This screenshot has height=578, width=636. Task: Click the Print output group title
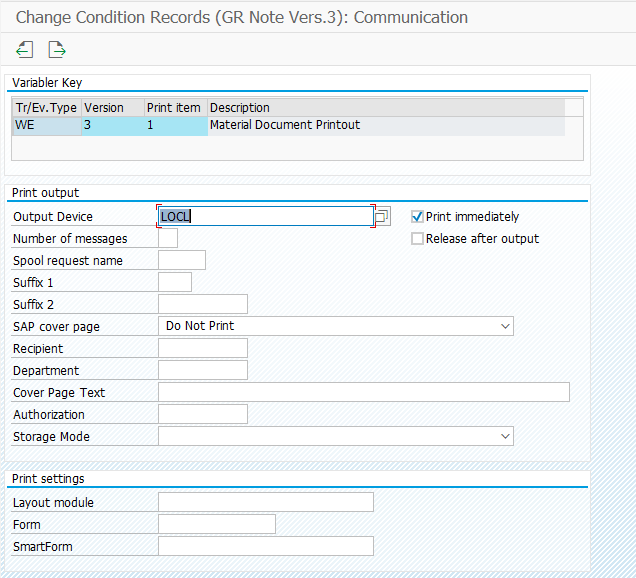pyautogui.click(x=45, y=193)
